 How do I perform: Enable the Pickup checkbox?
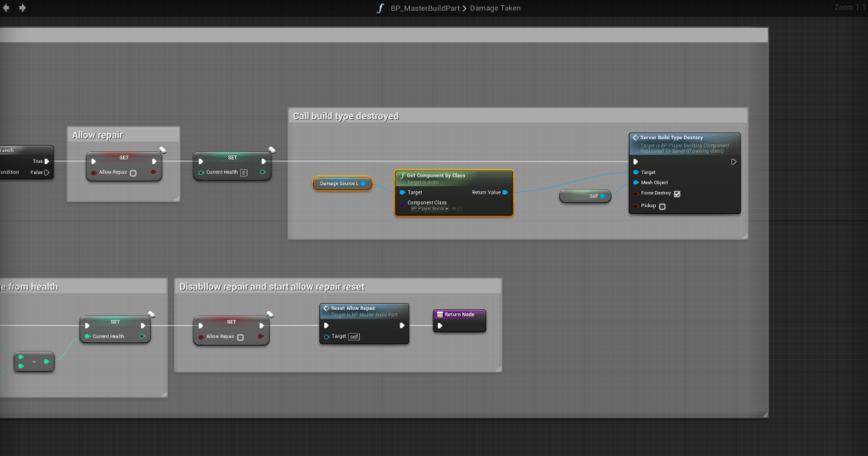point(662,205)
